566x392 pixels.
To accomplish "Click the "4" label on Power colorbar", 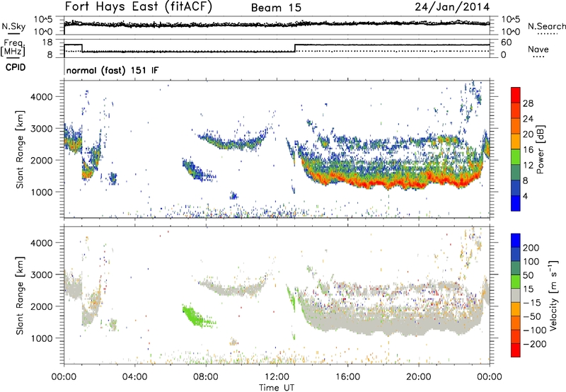I will click(526, 196).
